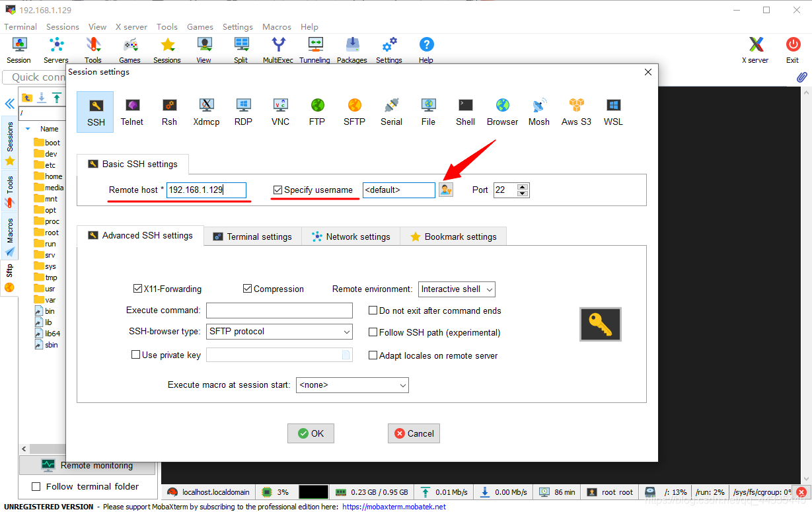Open the Servers toolbar icon
This screenshot has width=812, height=512.
[x=56, y=50]
